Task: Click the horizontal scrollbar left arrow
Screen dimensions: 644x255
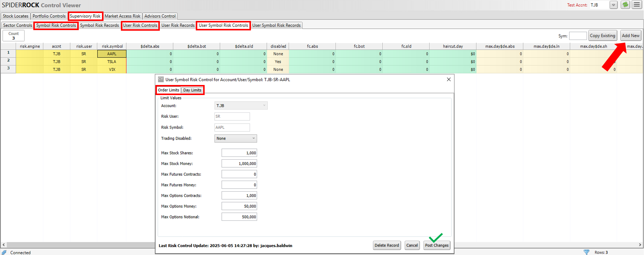Action: point(4,245)
